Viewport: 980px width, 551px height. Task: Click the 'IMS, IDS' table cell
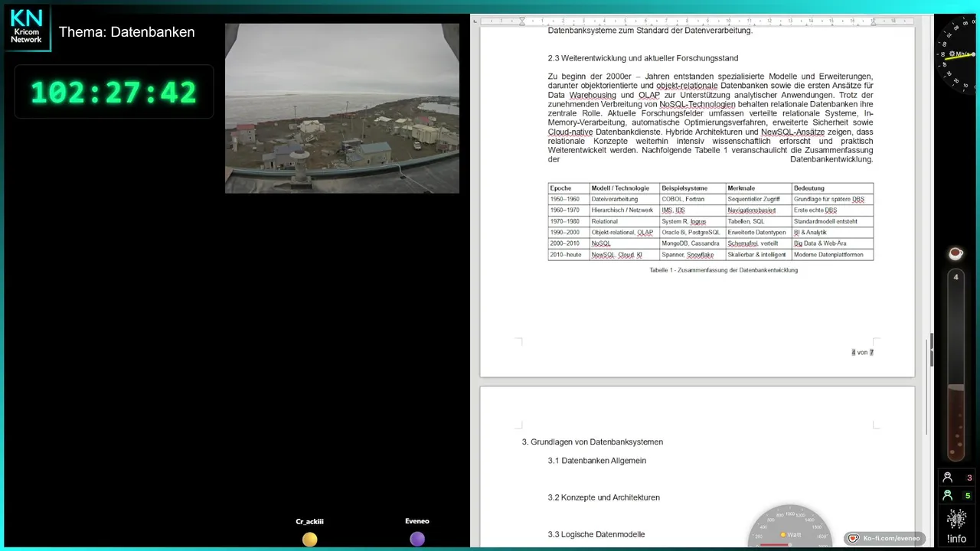tap(693, 210)
